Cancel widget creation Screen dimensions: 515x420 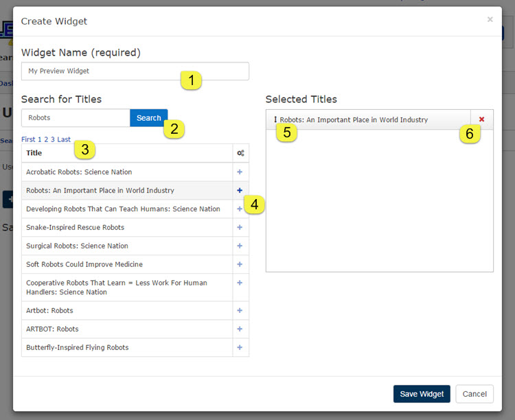tap(474, 394)
